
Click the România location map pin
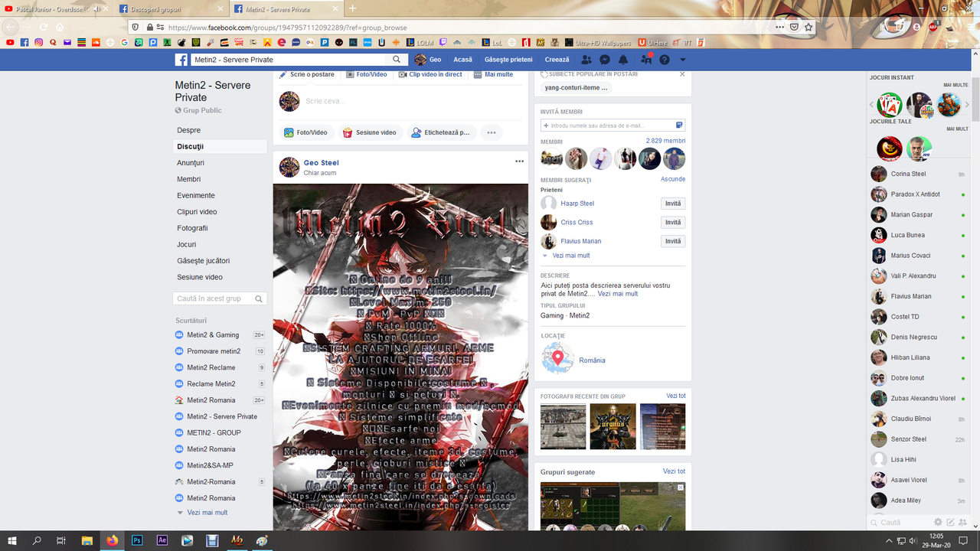tap(557, 358)
